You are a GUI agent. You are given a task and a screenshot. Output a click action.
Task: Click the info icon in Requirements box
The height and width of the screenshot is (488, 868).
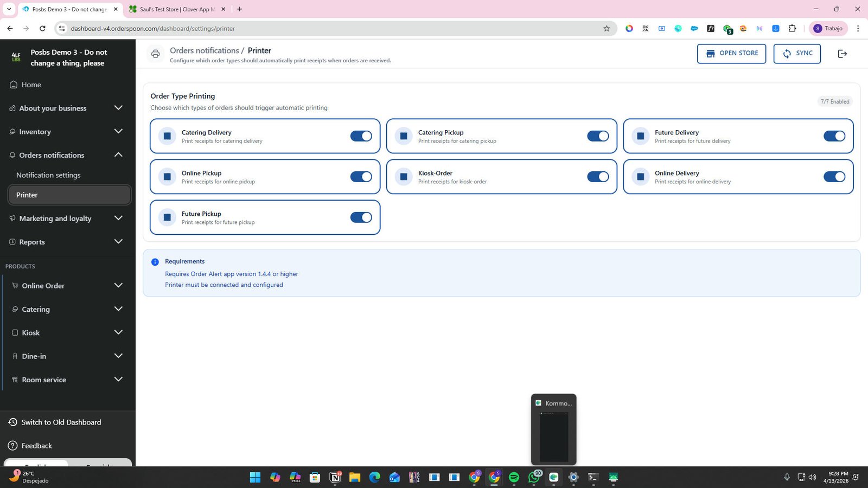155,262
